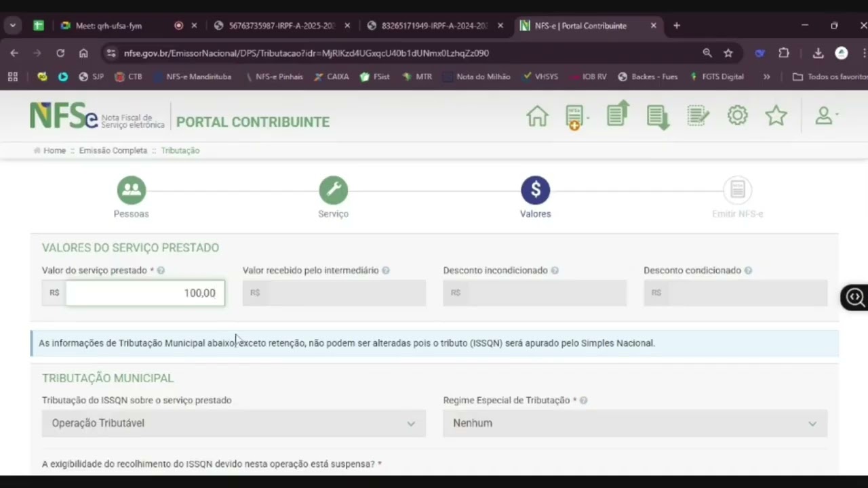The image size is (868, 488).
Task: Close the NFS-e Portal Contribuinte tab
Action: [654, 26]
